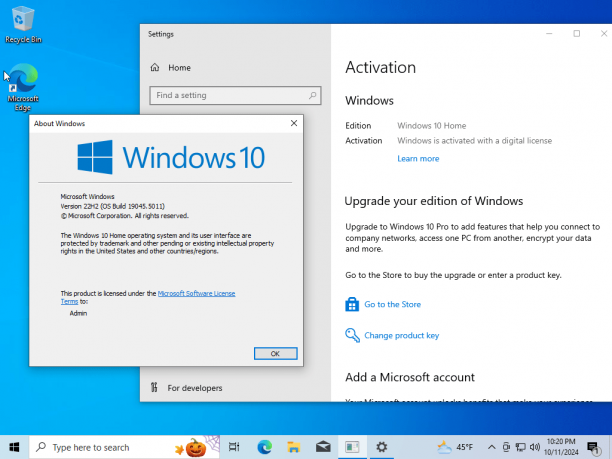Click the pumpkin search highlight icon
Image resolution: width=612 pixels, height=459 pixels.
pyautogui.click(x=195, y=447)
